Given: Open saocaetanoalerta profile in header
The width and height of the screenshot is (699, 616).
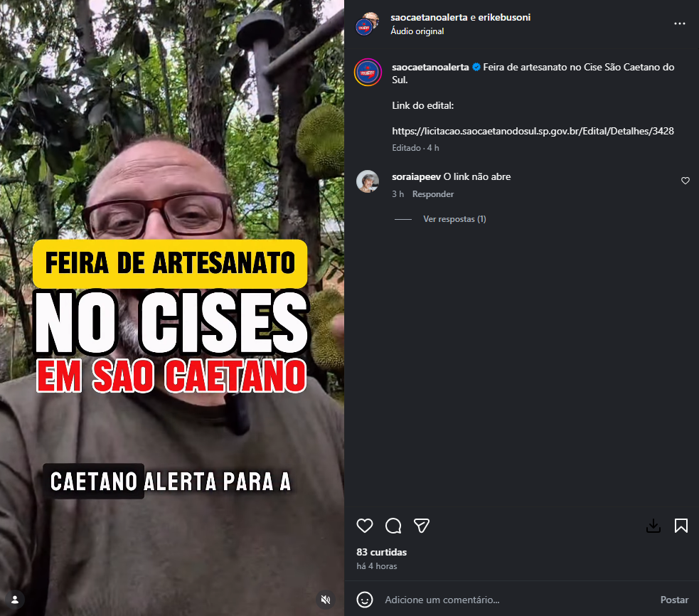Looking at the screenshot, I should tap(429, 17).
